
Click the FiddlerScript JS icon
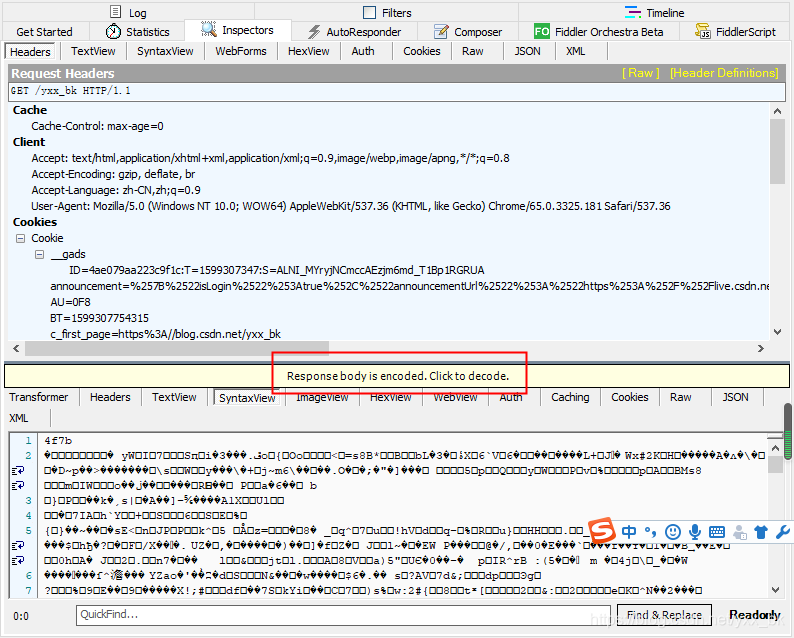pyautogui.click(x=703, y=31)
